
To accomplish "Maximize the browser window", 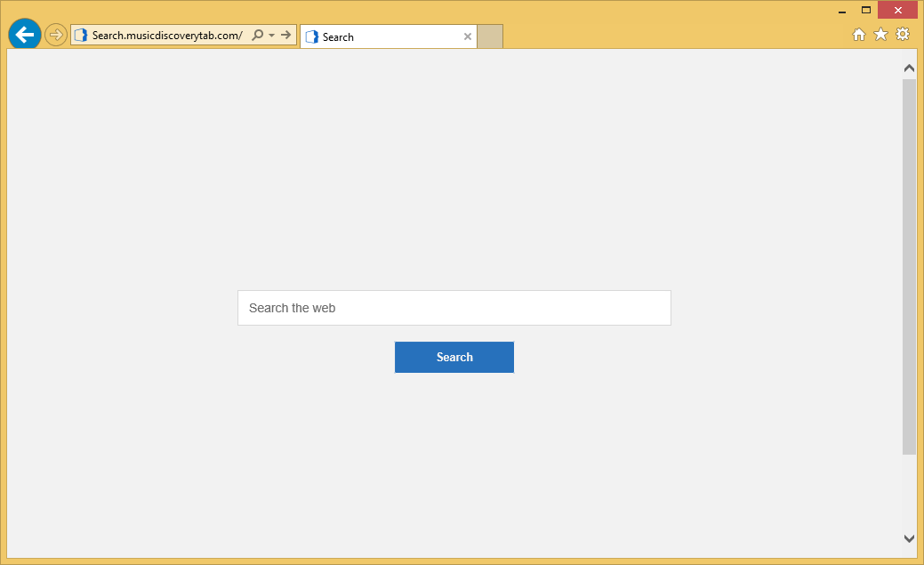I will pyautogui.click(x=865, y=11).
